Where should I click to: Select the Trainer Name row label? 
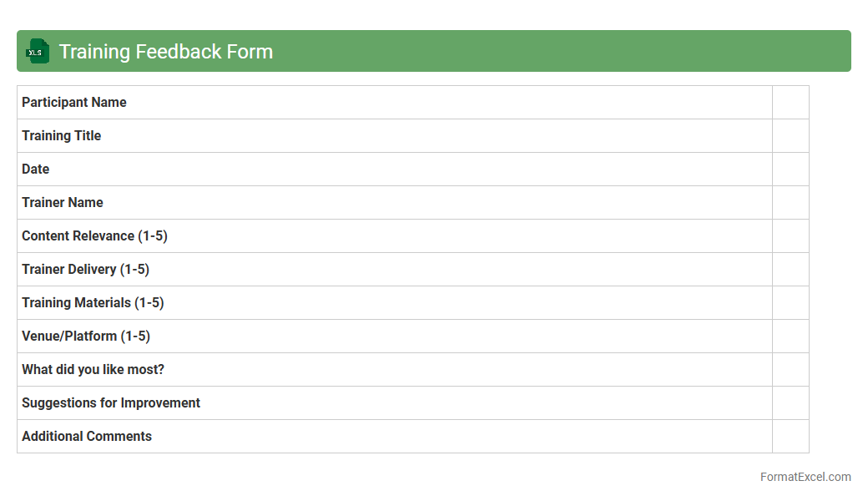tap(63, 202)
